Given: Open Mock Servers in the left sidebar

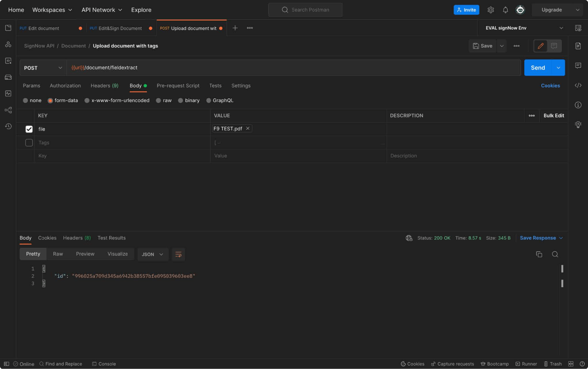Looking at the screenshot, I should pyautogui.click(x=8, y=77).
